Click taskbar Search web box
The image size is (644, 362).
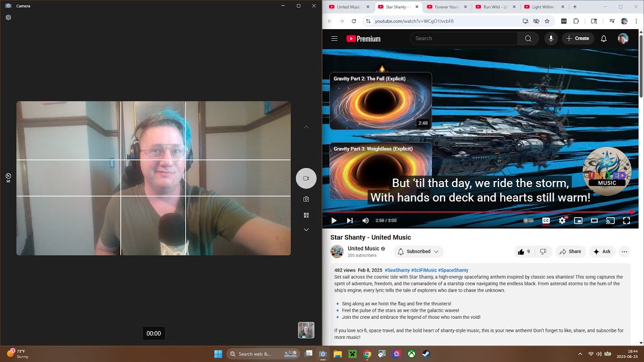pyautogui.click(x=264, y=354)
